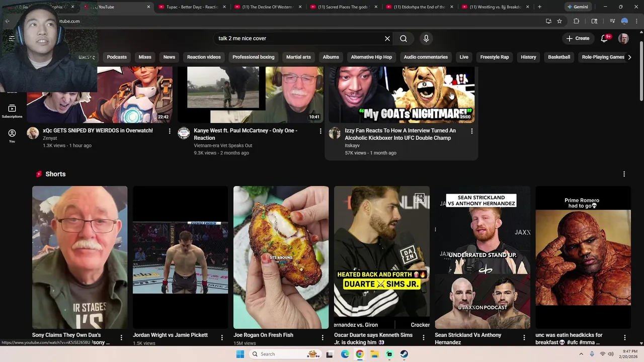644x362 pixels.
Task: Open Sean Strickland Vs Anthony Hernandez short
Action: click(482, 257)
